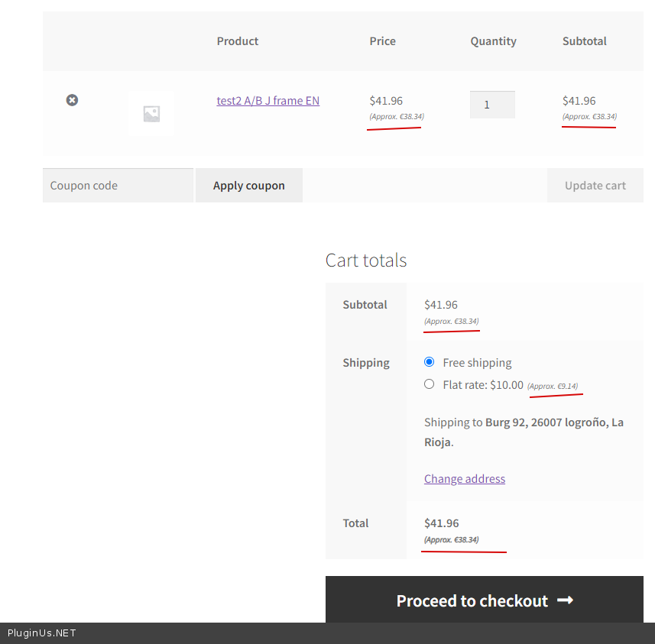Click the arrow icon on the checkout button
The height and width of the screenshot is (644, 655).
[x=565, y=600]
